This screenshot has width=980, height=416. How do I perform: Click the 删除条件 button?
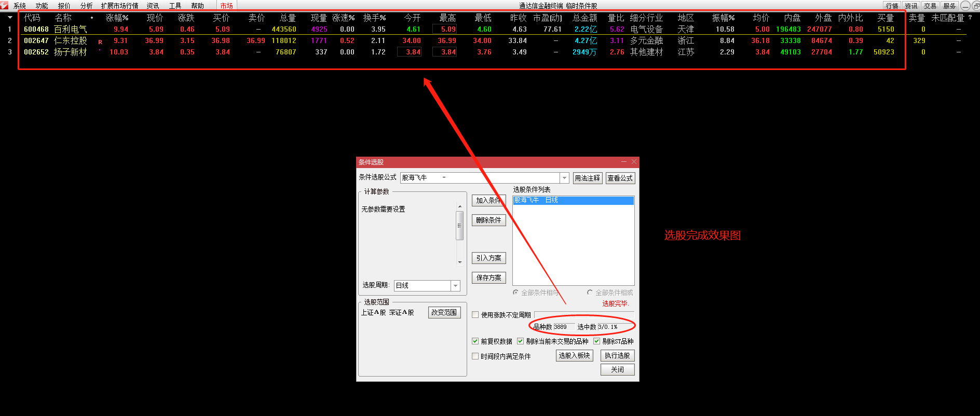click(x=489, y=220)
